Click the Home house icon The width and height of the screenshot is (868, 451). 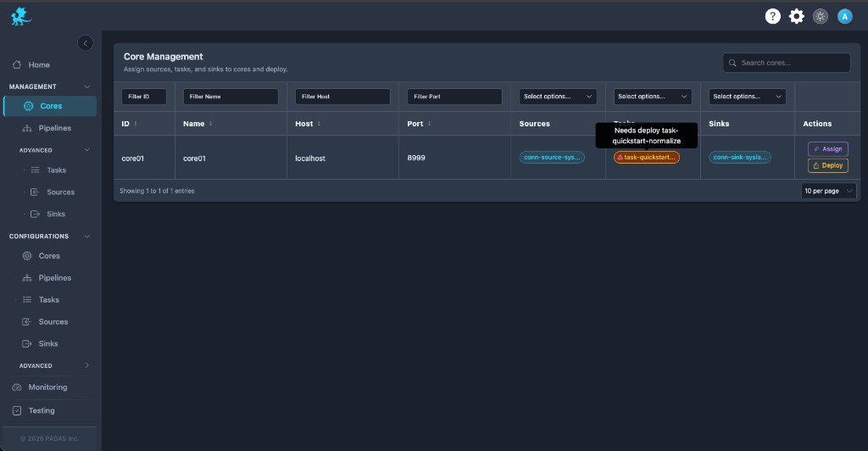tap(17, 64)
